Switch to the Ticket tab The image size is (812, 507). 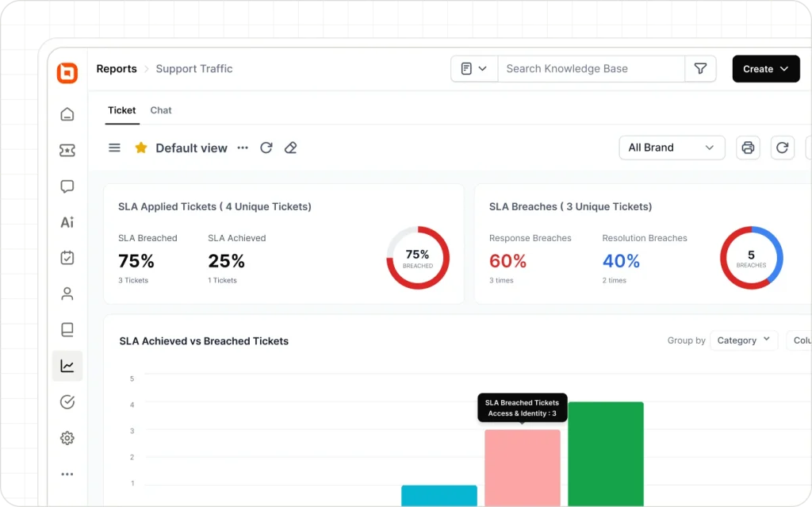[x=121, y=110]
